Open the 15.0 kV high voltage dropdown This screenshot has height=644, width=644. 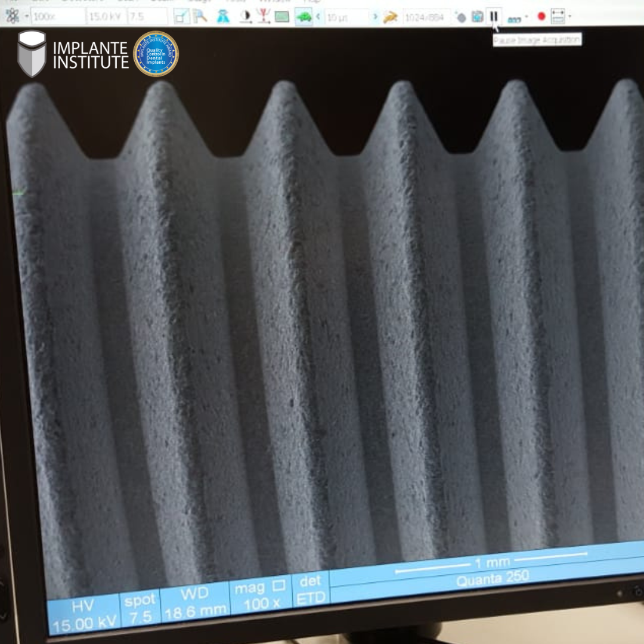[x=106, y=17]
